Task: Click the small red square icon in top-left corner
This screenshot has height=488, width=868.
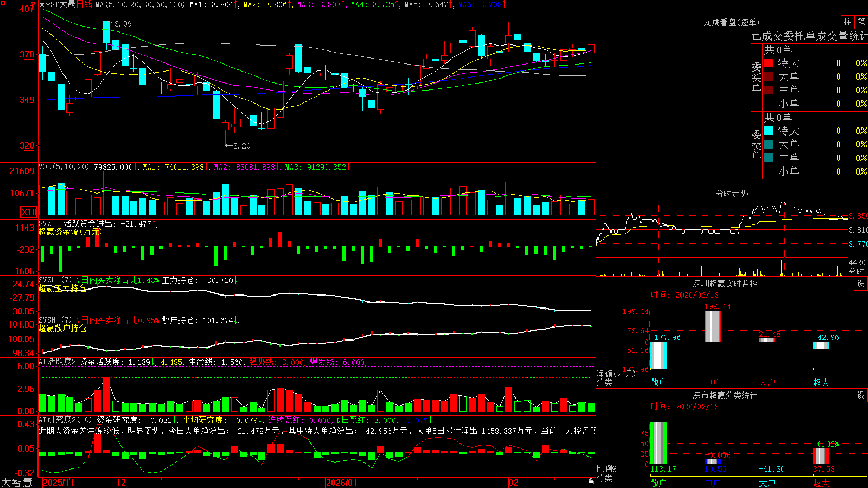Action: [3, 3]
